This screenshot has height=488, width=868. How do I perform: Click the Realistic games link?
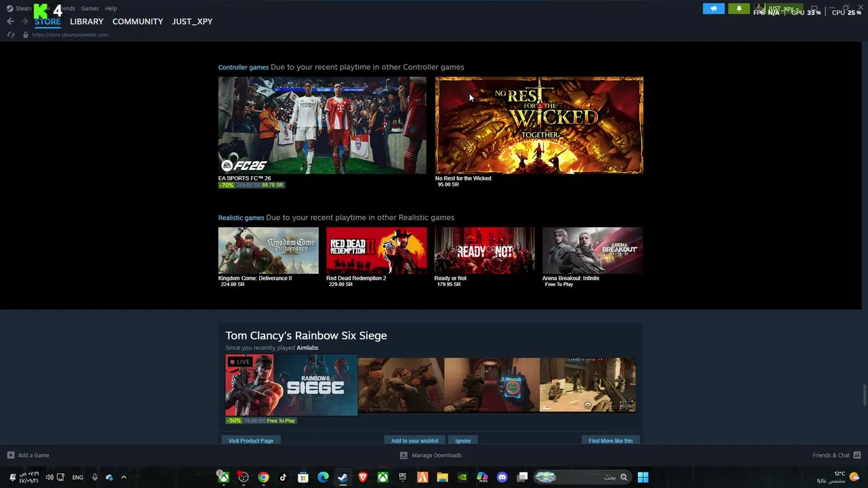[241, 218]
